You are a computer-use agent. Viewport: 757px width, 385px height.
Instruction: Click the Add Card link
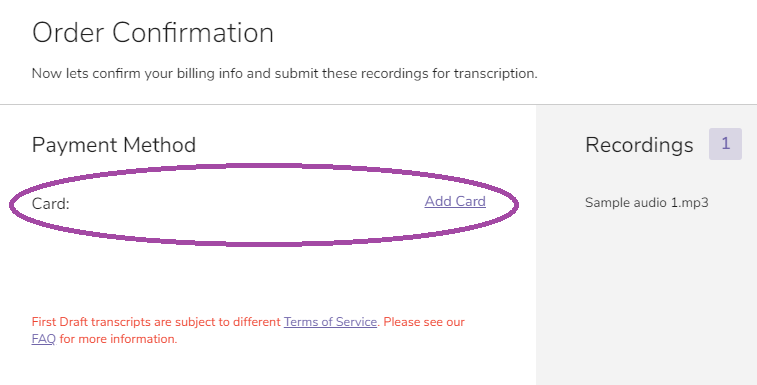(x=455, y=201)
